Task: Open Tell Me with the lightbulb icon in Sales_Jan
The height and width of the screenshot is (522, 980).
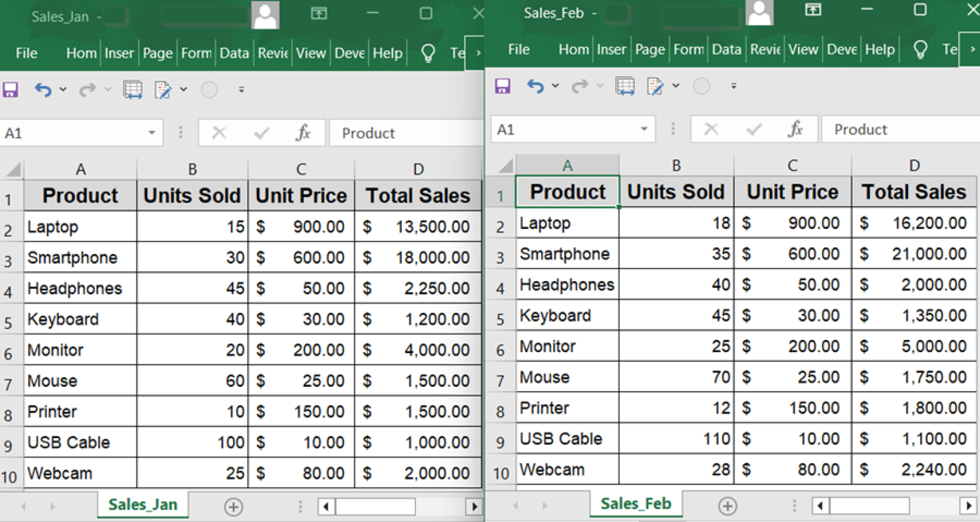Action: (428, 53)
